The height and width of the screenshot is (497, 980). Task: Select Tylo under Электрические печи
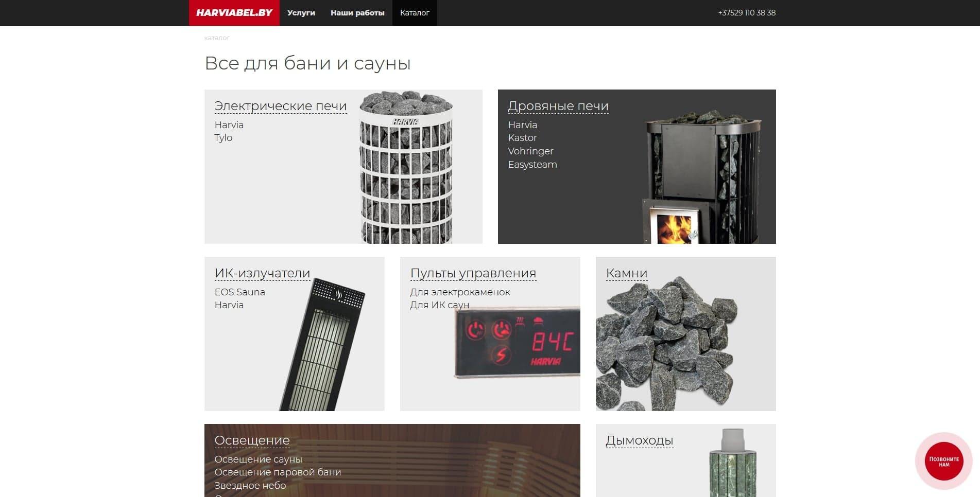point(223,138)
